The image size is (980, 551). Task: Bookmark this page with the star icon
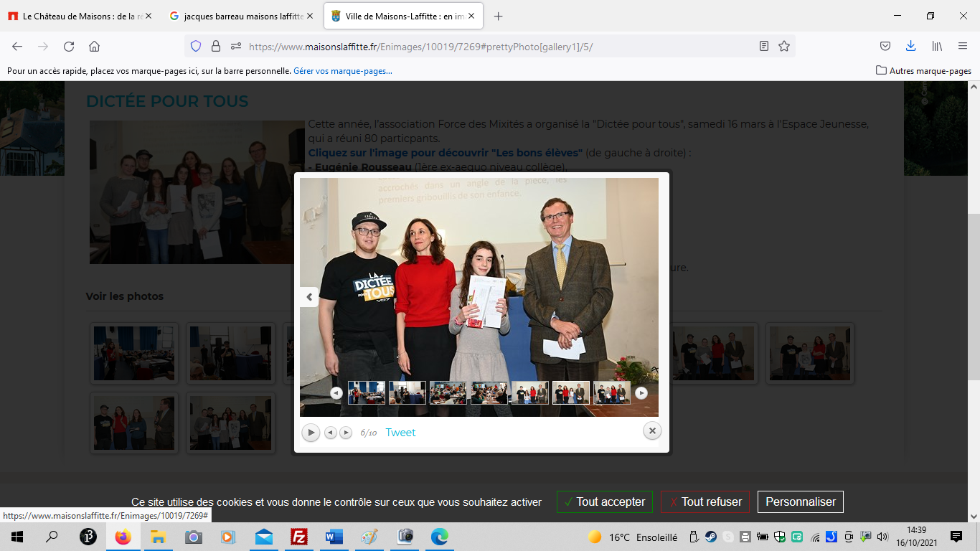pyautogui.click(x=784, y=46)
